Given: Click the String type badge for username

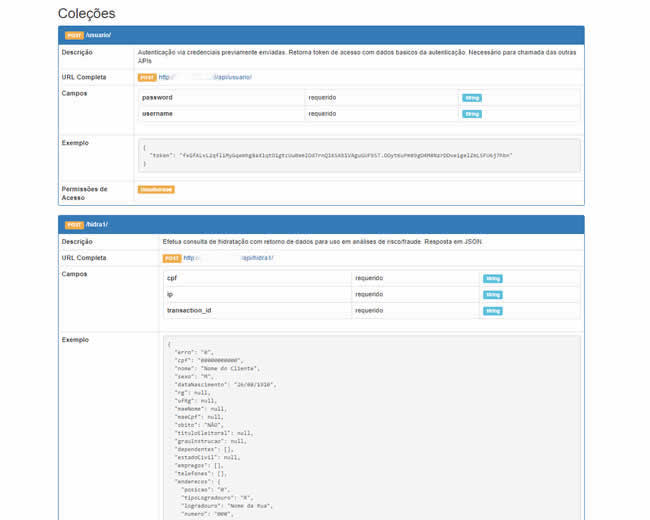Looking at the screenshot, I should click(472, 114).
